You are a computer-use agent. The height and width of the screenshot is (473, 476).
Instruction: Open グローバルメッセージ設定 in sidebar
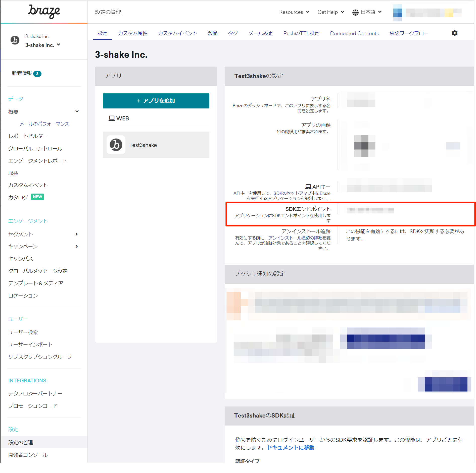(x=38, y=271)
